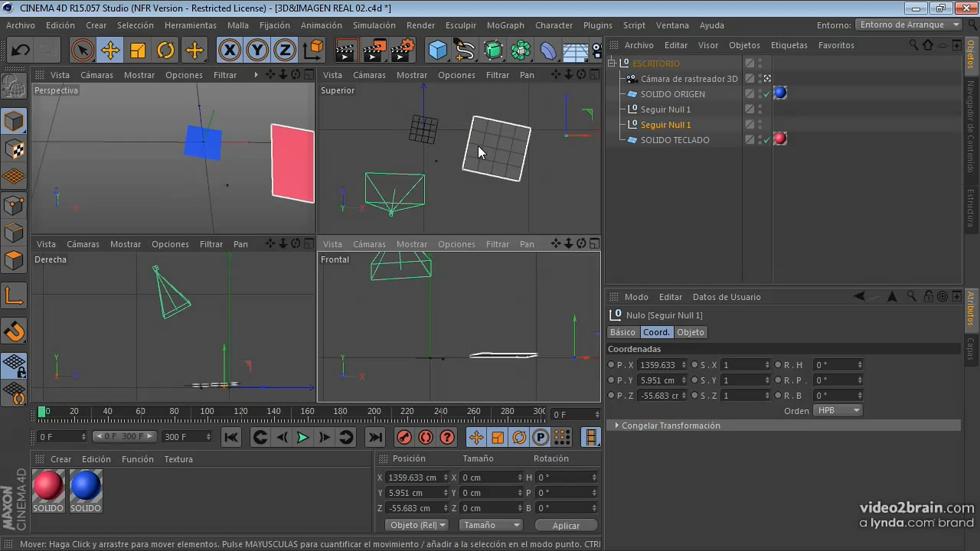Open the render settings clapperboard with gear
This screenshot has width=980, height=551.
[x=402, y=51]
